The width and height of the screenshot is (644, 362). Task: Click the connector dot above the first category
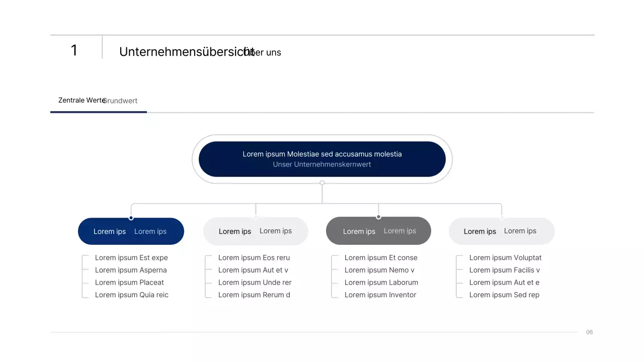coord(131,217)
